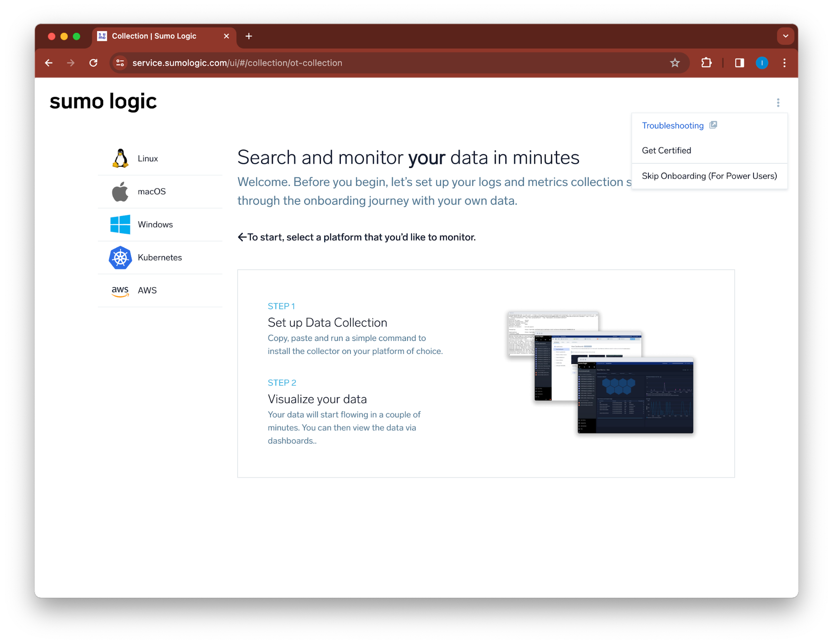
Task: Click the browser forward arrow
Action: coord(71,63)
